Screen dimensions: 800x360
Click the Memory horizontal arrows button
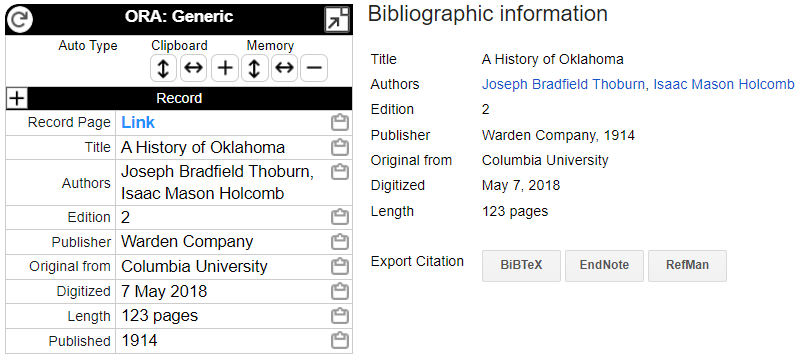point(284,68)
